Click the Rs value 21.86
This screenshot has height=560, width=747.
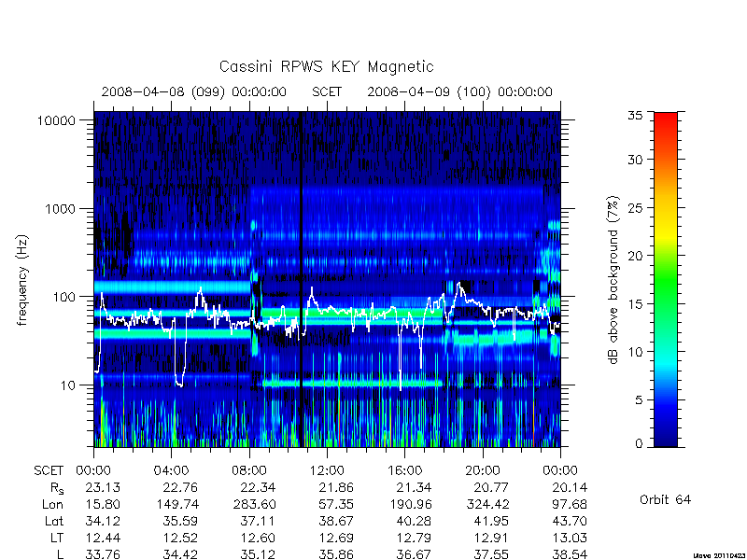[336, 487]
